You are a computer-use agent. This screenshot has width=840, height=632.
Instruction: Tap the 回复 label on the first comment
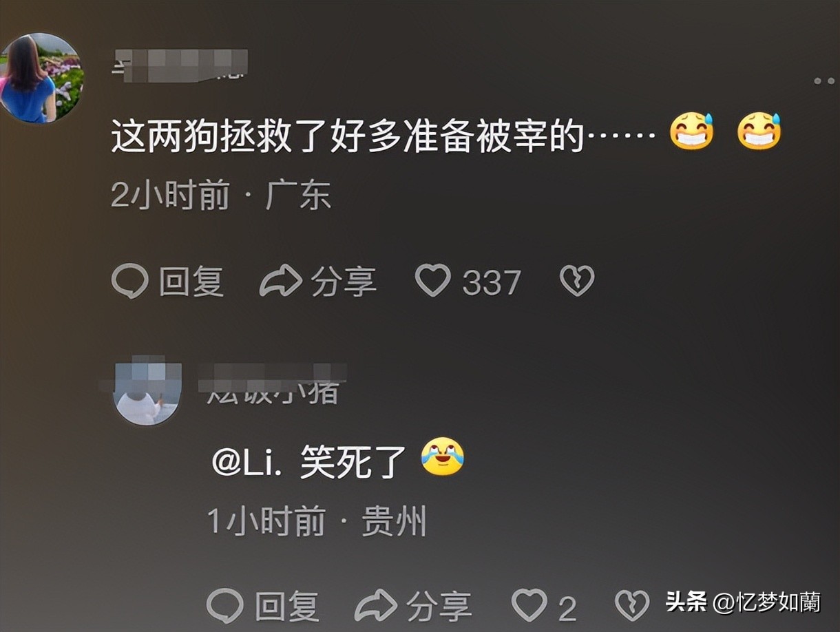[191, 282]
